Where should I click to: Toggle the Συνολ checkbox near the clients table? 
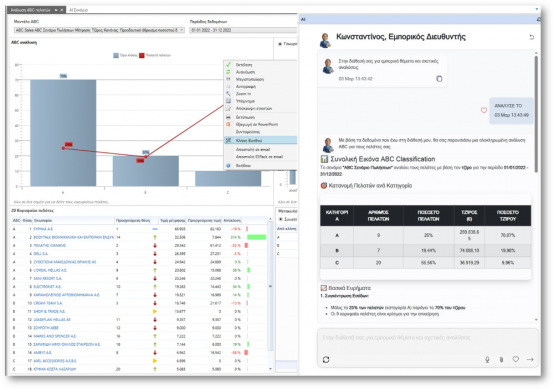pyautogui.click(x=280, y=219)
